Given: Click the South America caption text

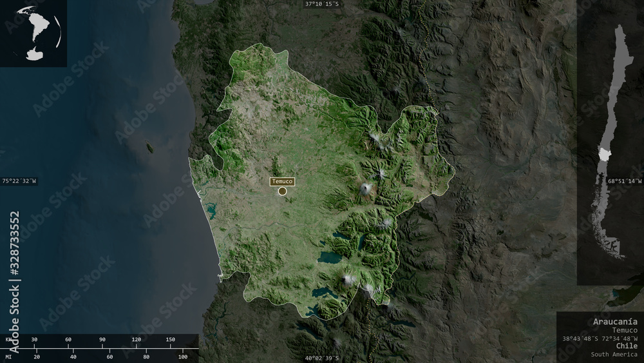Looking at the screenshot, I should point(614,355).
